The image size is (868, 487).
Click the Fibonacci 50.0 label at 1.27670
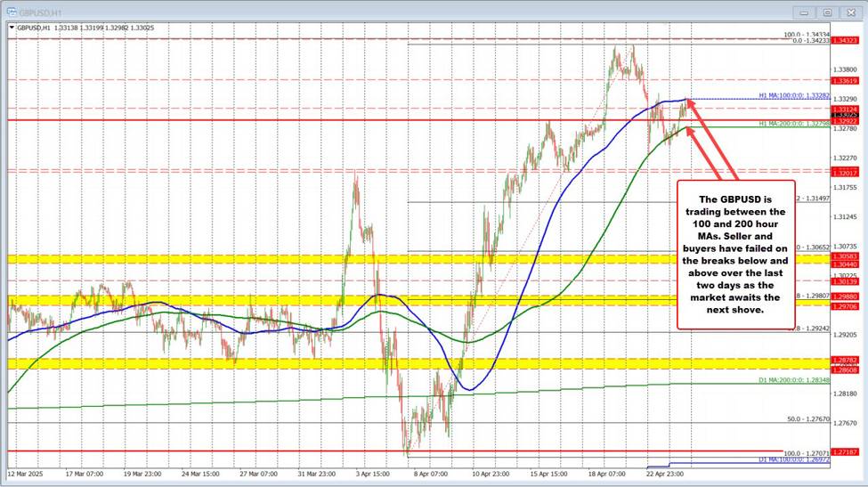point(809,418)
